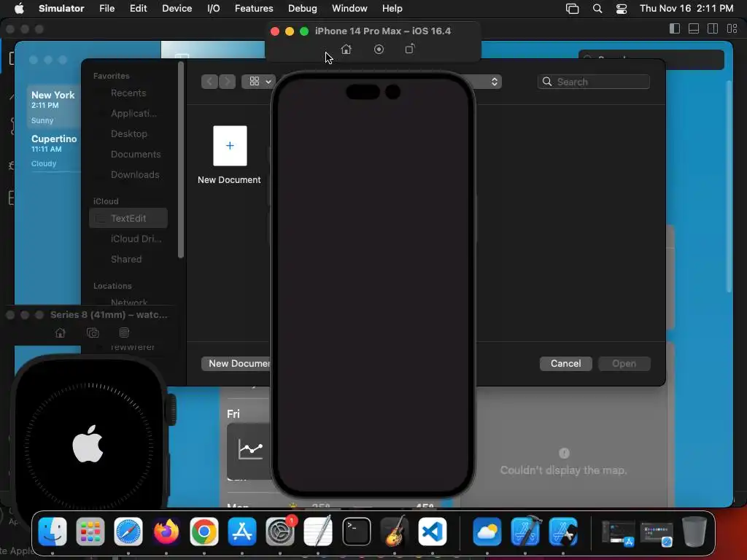Select TextEdit under iCloud
The image size is (747, 560).
(x=128, y=218)
